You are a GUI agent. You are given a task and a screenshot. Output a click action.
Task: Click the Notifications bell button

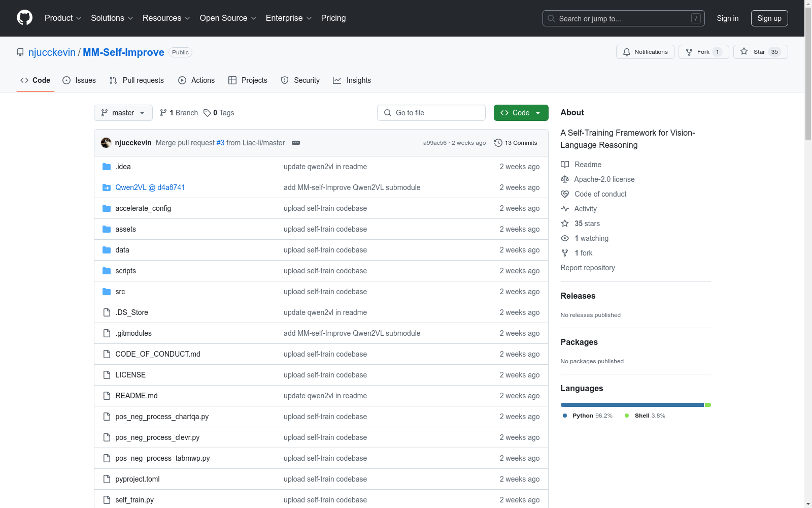[x=645, y=52]
